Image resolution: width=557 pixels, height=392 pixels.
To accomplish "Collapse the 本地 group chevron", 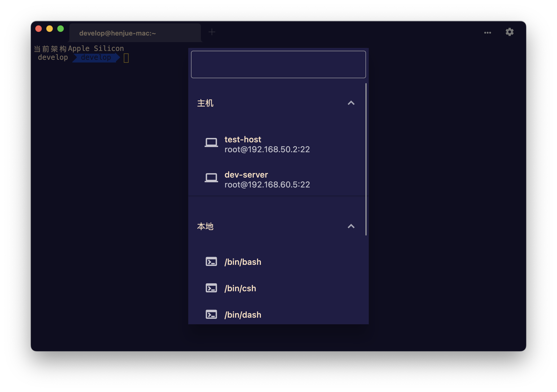I will [351, 226].
